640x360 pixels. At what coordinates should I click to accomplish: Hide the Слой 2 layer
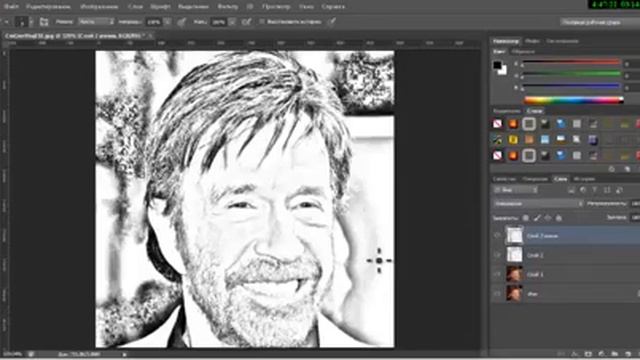[x=498, y=255]
